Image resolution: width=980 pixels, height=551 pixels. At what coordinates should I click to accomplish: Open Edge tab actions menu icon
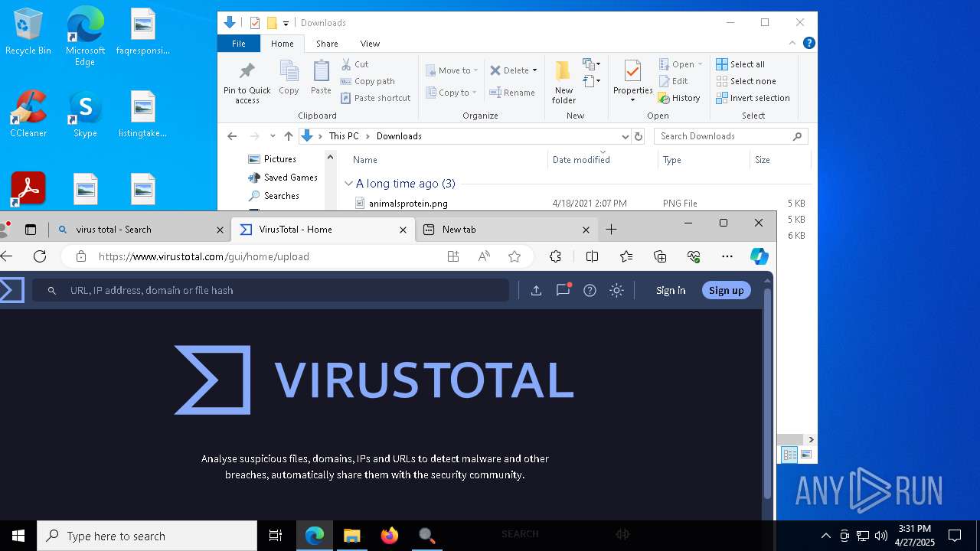coord(31,230)
